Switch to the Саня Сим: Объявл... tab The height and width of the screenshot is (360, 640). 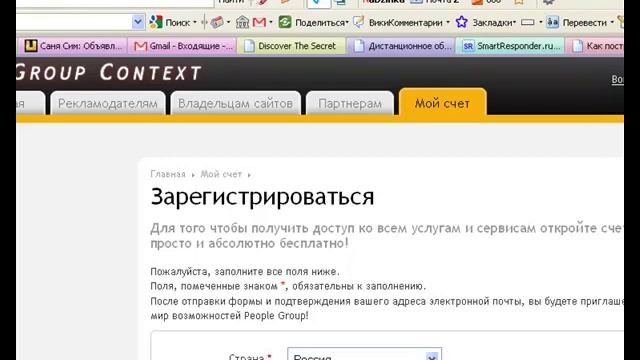[73, 46]
